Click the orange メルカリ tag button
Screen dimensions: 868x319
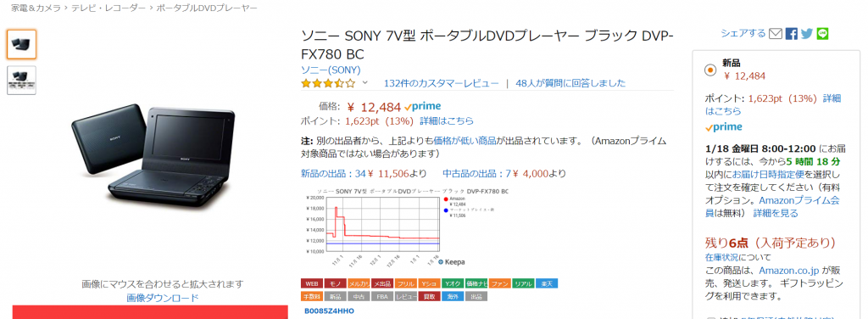pos(359,283)
